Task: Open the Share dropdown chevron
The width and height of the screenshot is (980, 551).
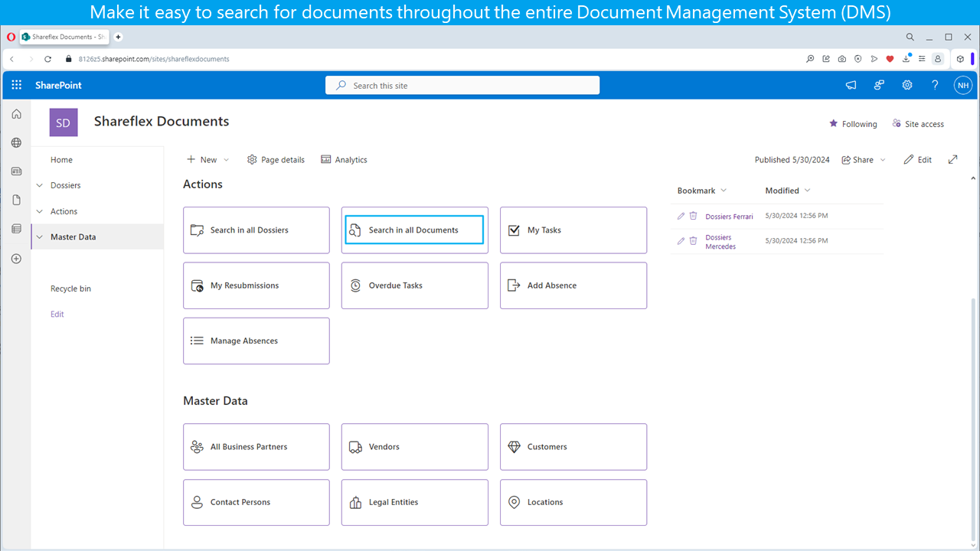Action: [883, 160]
